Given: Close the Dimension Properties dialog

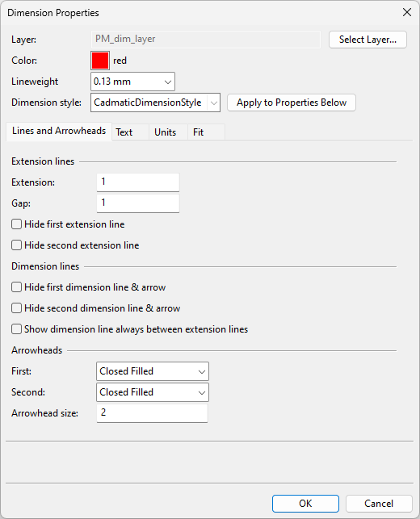Looking at the screenshot, I should 407,13.
